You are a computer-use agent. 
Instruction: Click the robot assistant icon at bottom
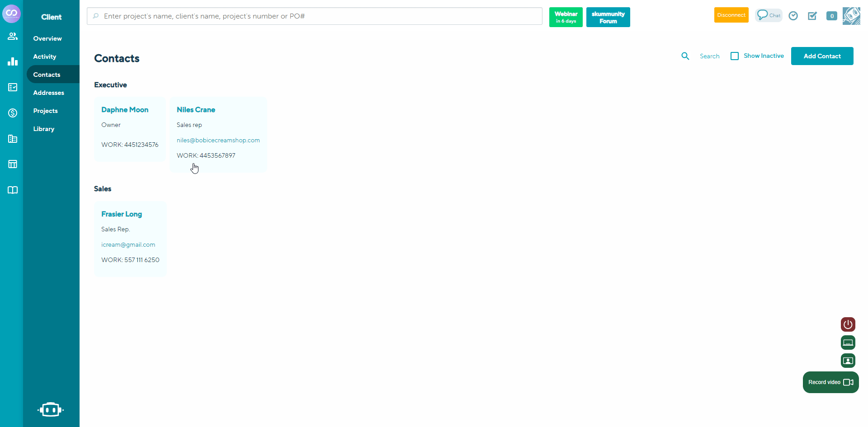pyautogui.click(x=51, y=409)
